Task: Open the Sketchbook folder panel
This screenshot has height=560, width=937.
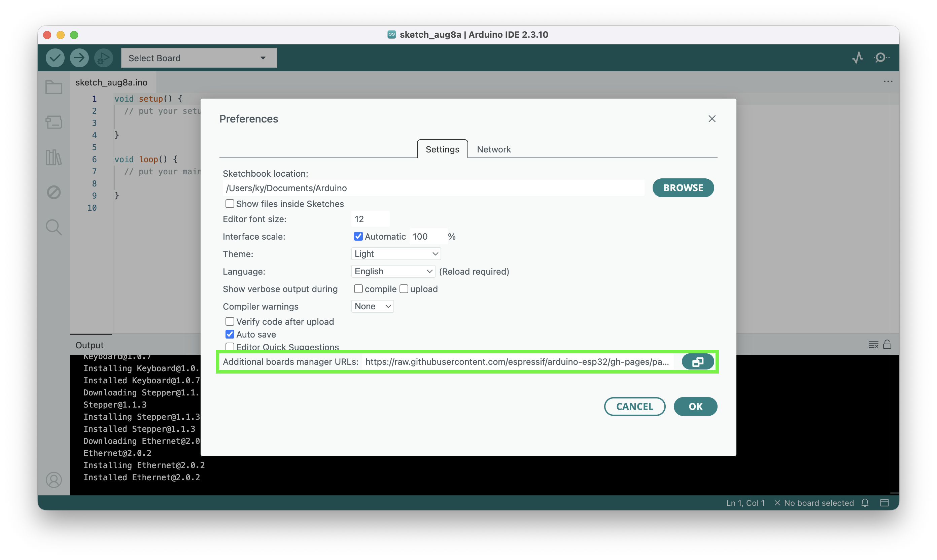Action: point(54,87)
